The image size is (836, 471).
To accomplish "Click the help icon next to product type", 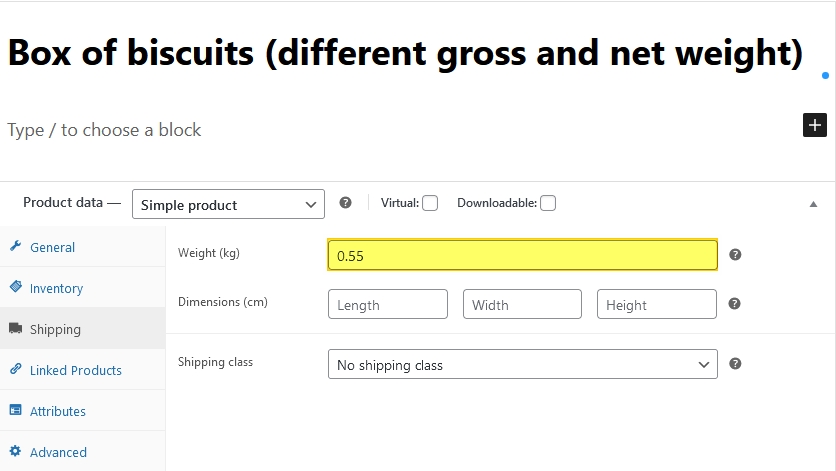I will [345, 203].
